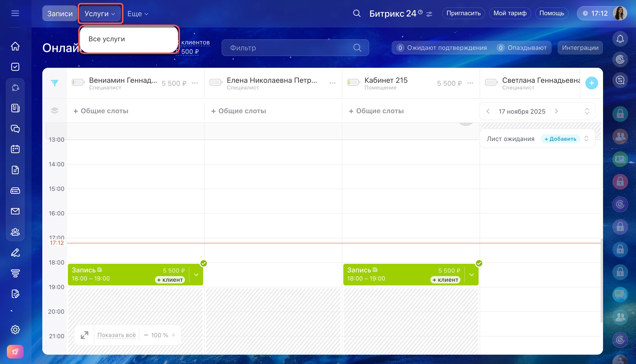636x364 pixels.
Task: Open the hamburger menu icon
Action: click(x=15, y=13)
